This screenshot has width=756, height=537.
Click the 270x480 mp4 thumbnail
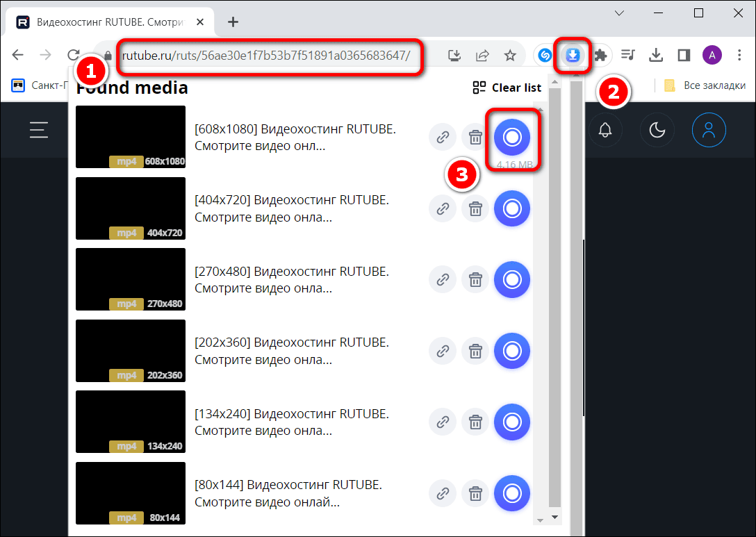[131, 279]
